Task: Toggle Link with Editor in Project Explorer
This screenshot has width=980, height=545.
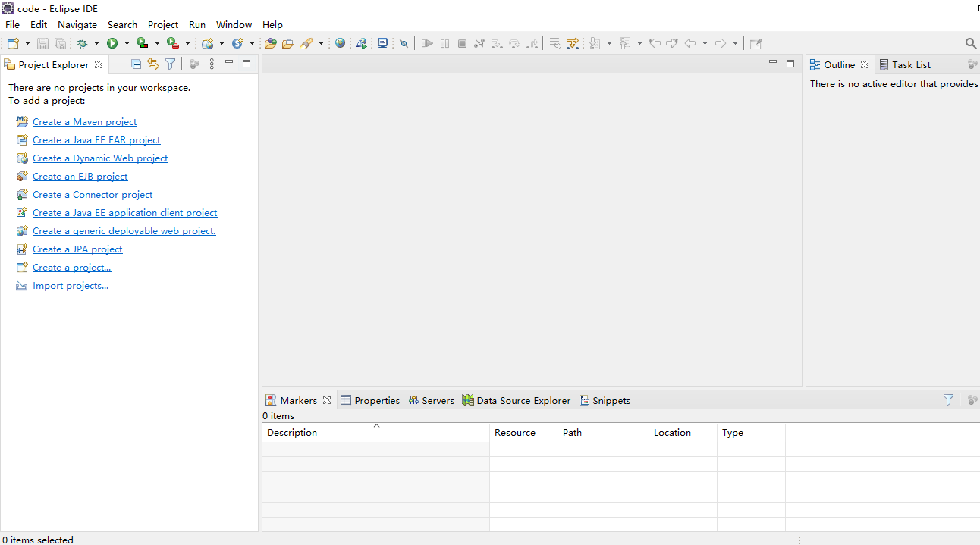Action: [x=153, y=64]
